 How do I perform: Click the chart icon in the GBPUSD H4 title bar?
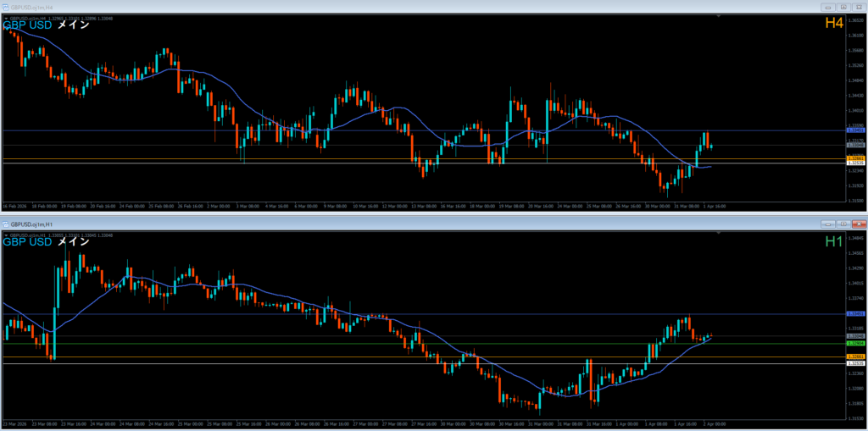(x=6, y=7)
